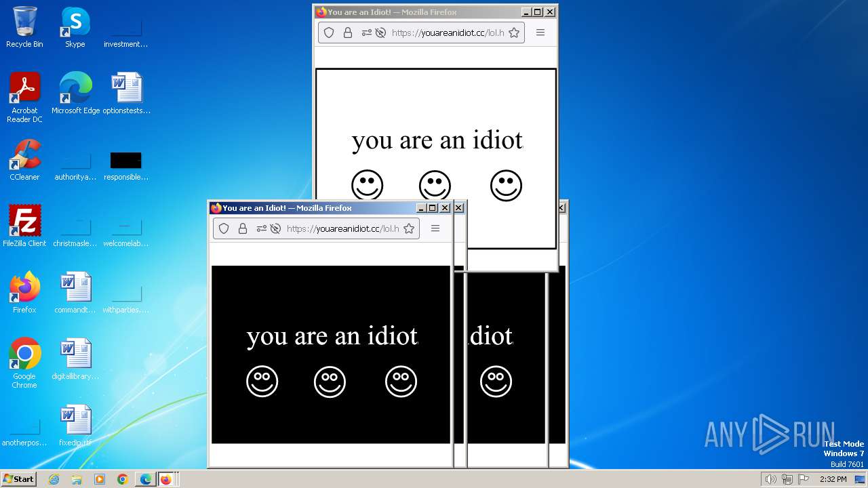Open optionstests Word document
The image size is (868, 488).
click(126, 94)
